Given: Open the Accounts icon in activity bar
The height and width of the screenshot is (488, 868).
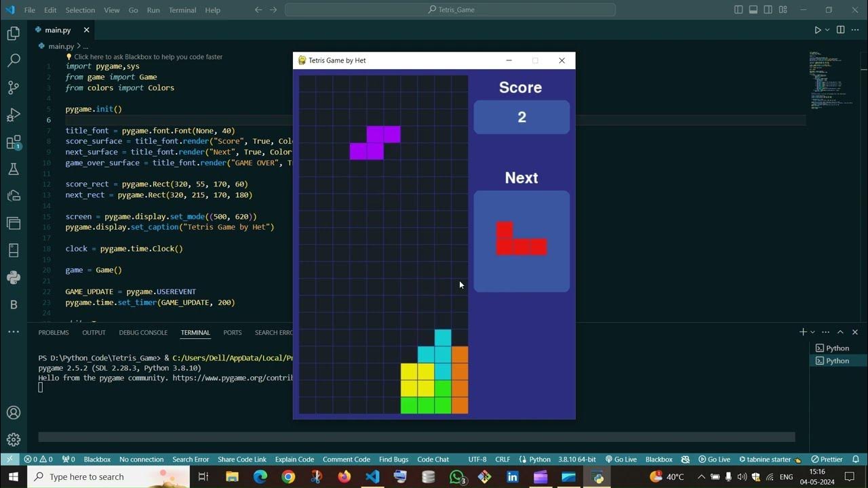Looking at the screenshot, I should pyautogui.click(x=14, y=412).
